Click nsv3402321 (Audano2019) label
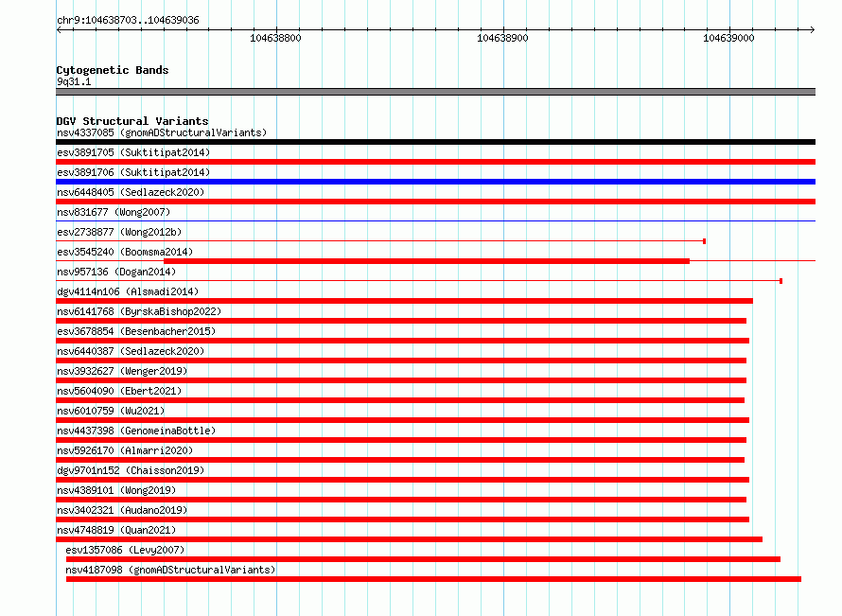 point(122,510)
